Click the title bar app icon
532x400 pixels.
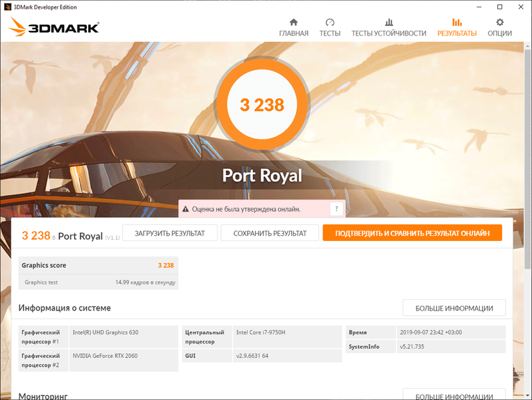pos(7,7)
